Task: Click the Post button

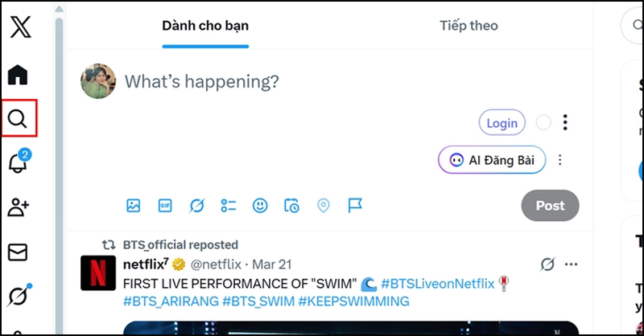Action: [550, 206]
